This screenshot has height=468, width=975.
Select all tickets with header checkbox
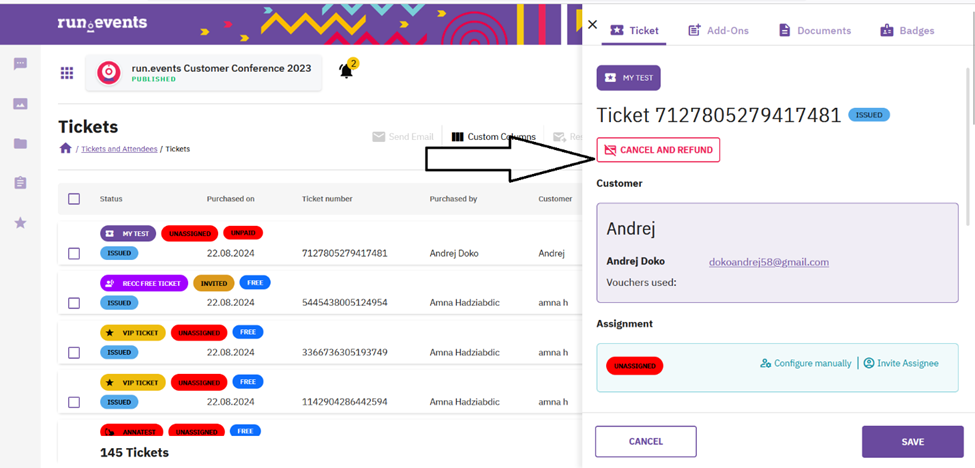pyautogui.click(x=74, y=199)
